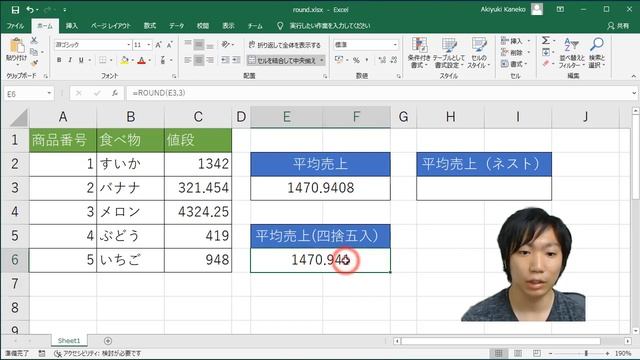This screenshot has width=640, height=360.
Task: Open the Insert (挿入) tab
Action: point(71,26)
